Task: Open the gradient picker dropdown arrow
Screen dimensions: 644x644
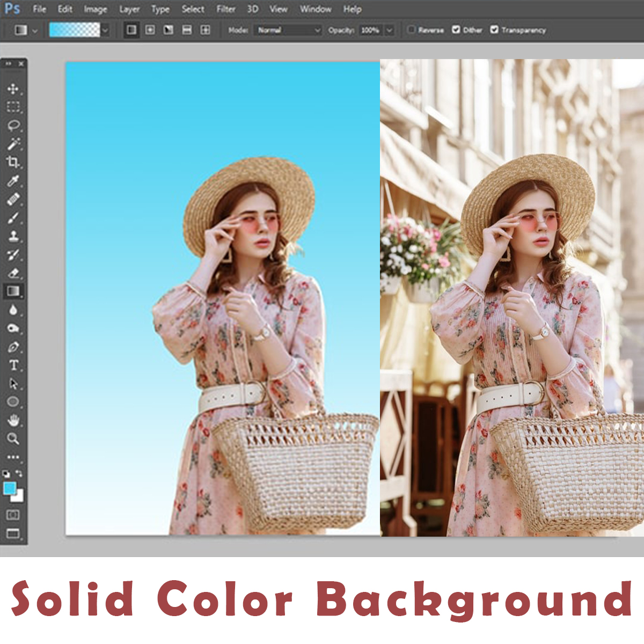Action: (105, 30)
